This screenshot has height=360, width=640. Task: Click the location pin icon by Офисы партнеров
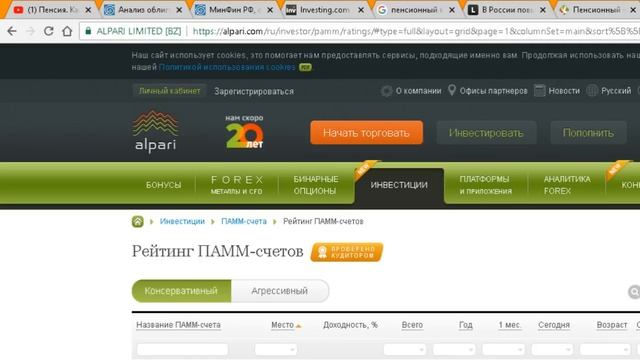pos(451,90)
